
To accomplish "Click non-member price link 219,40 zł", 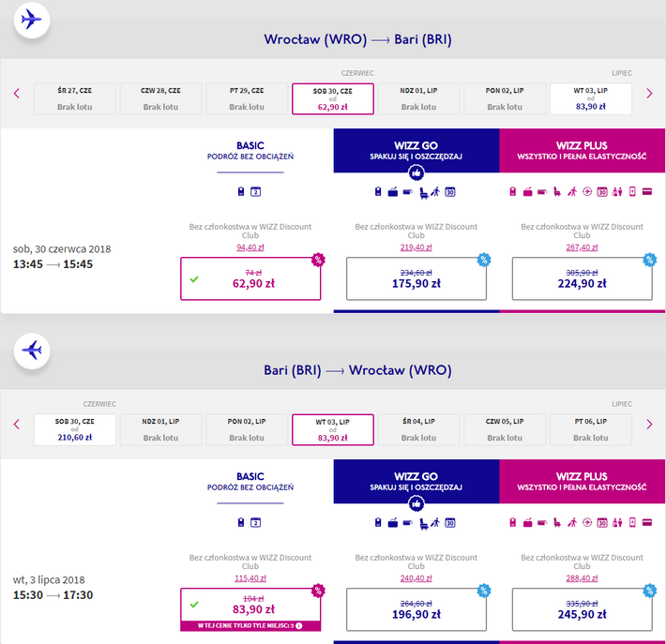I will click(416, 247).
